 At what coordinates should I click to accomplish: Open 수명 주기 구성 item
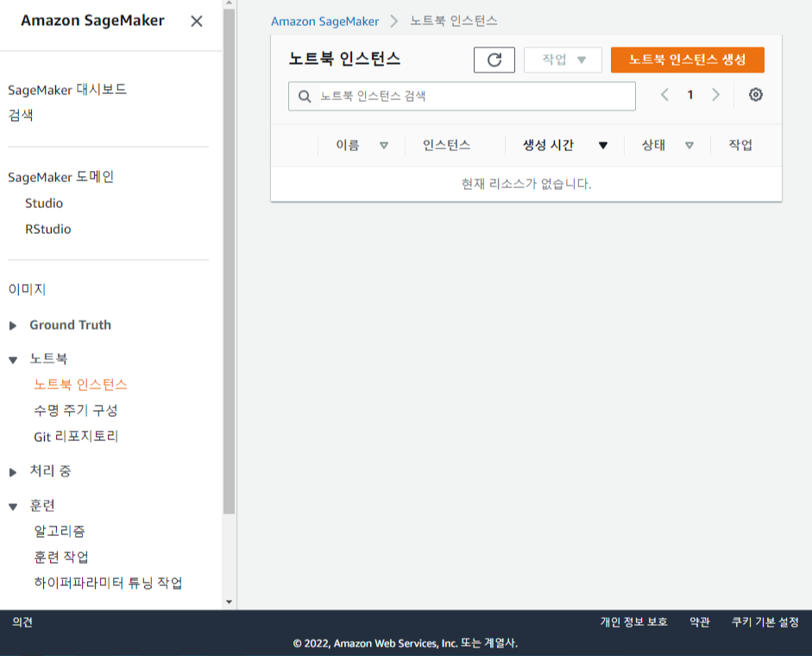76,410
